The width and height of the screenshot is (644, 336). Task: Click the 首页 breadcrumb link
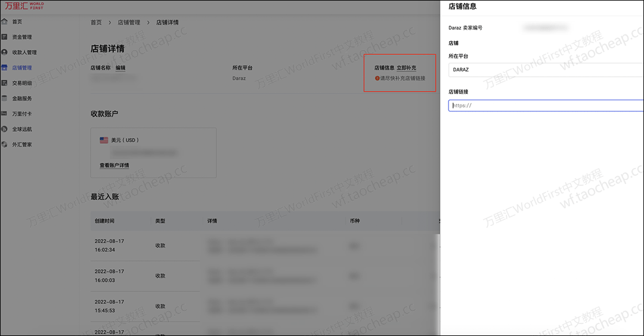96,23
